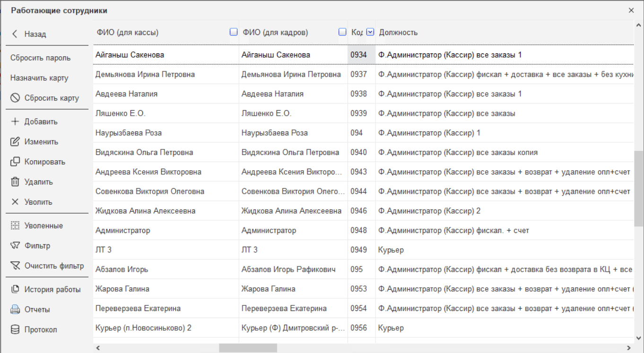This screenshot has height=353, width=644.
Task: Click the Добавить plus icon
Action: tap(15, 121)
